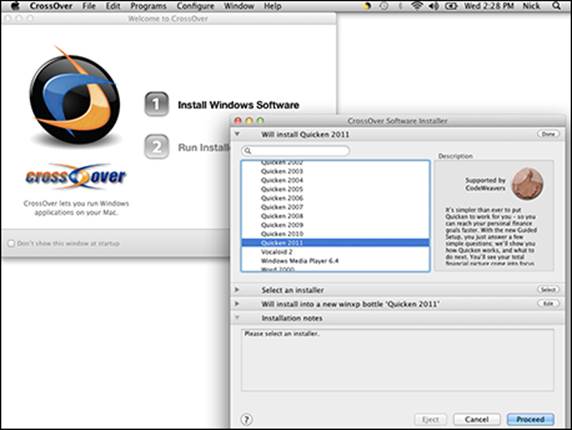This screenshot has height=430, width=572.
Task: Select Quicken 2006 in the list
Action: pos(335,198)
